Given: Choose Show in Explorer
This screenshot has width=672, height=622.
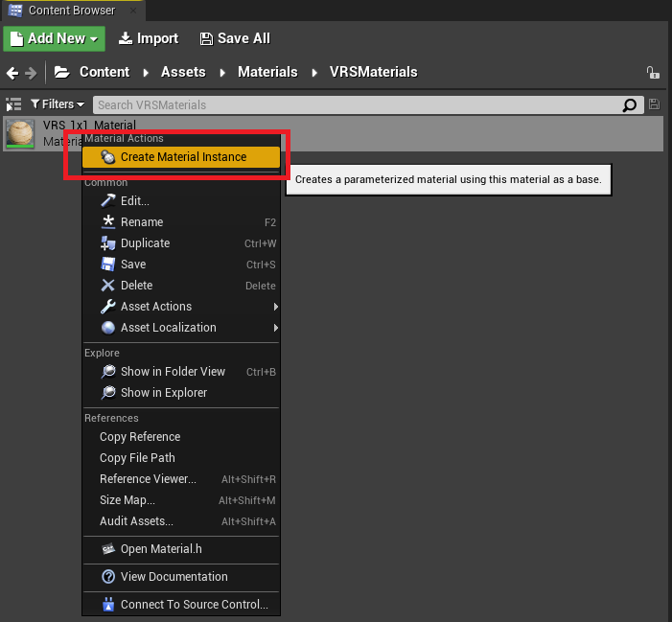Looking at the screenshot, I should coord(181,392).
